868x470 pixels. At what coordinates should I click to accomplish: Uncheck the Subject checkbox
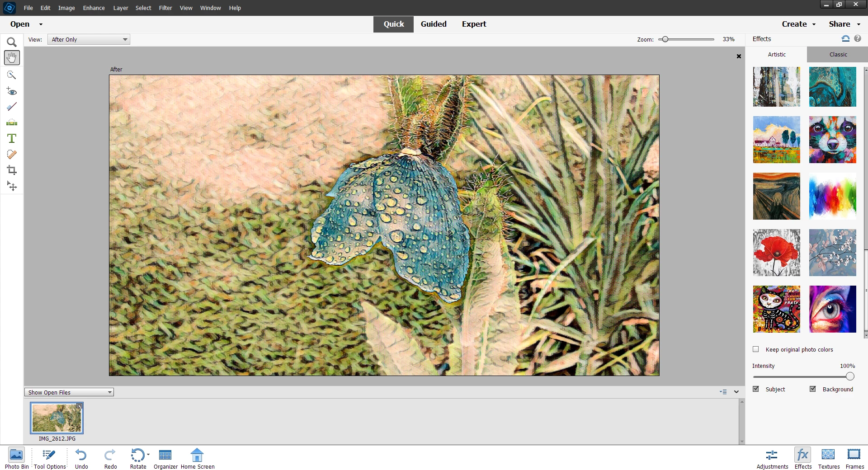coord(755,389)
